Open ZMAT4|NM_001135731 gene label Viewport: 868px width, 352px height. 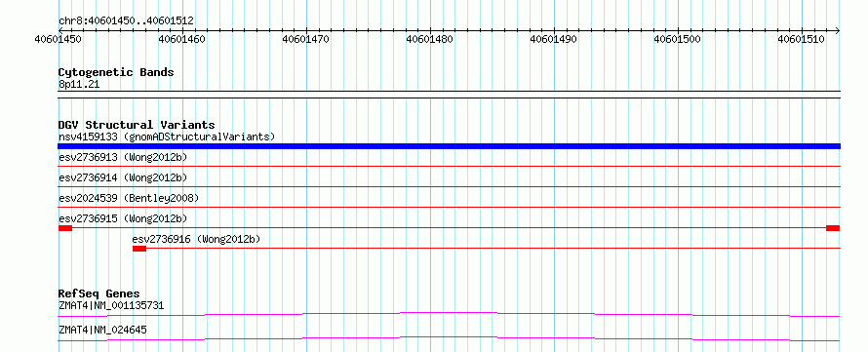pyautogui.click(x=111, y=305)
